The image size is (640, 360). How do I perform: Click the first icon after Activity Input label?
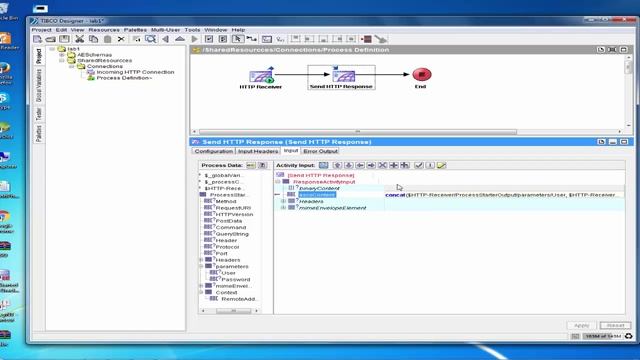[323, 165]
